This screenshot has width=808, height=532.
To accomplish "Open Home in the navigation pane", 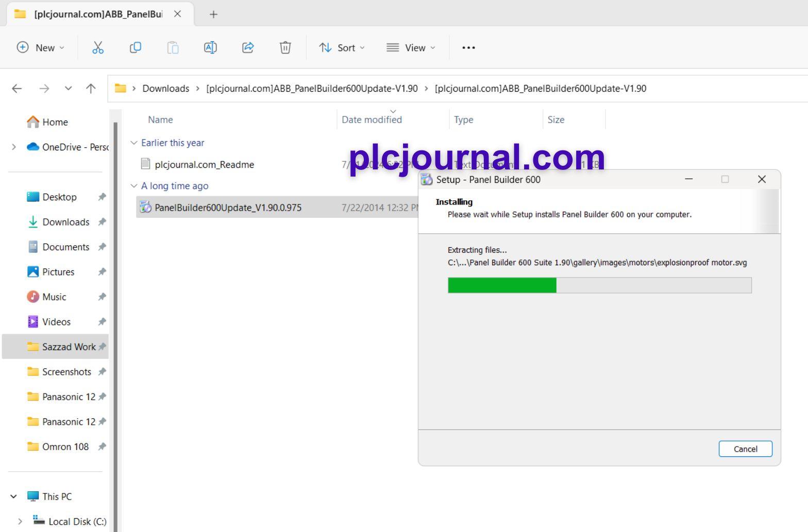I will click(x=47, y=122).
